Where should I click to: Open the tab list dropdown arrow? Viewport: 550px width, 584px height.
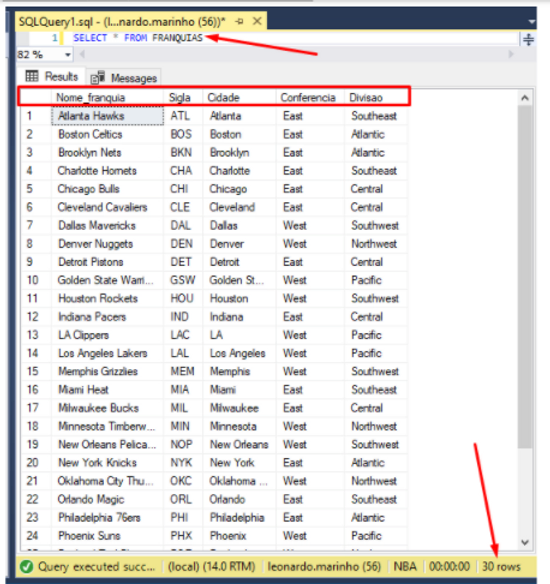tap(532, 22)
